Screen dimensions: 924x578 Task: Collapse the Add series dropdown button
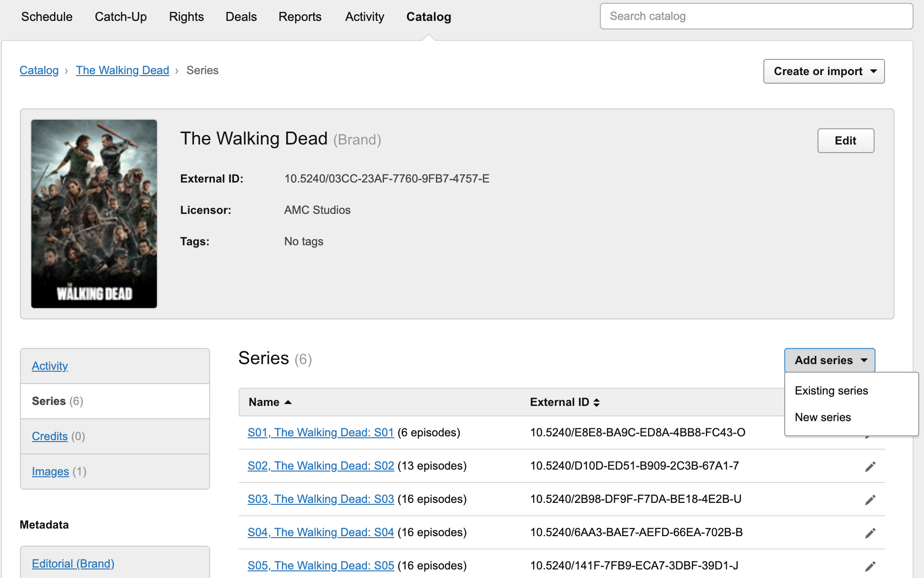coord(829,360)
